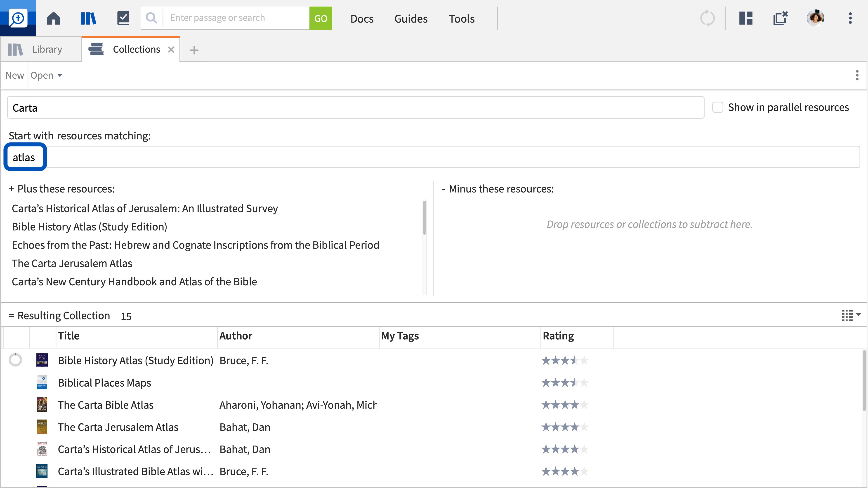Open the results view options dropdown
This screenshot has width=868, height=488.
[x=851, y=315]
